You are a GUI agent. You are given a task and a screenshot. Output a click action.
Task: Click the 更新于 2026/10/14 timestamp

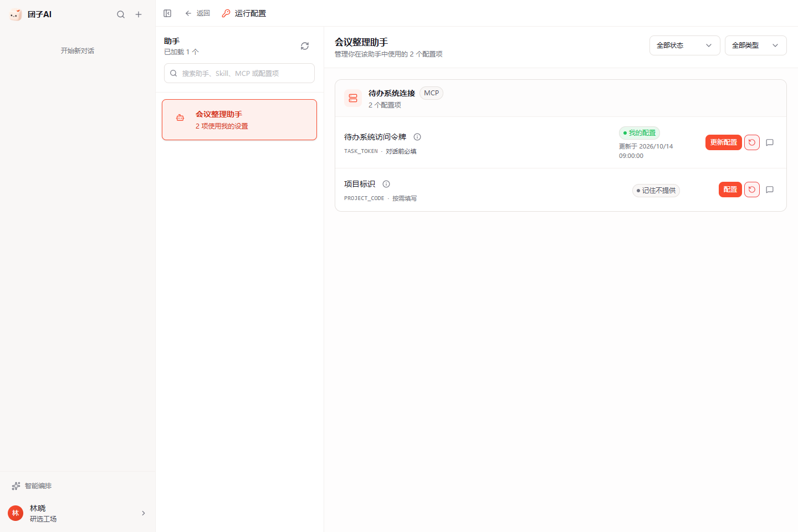[646, 151]
